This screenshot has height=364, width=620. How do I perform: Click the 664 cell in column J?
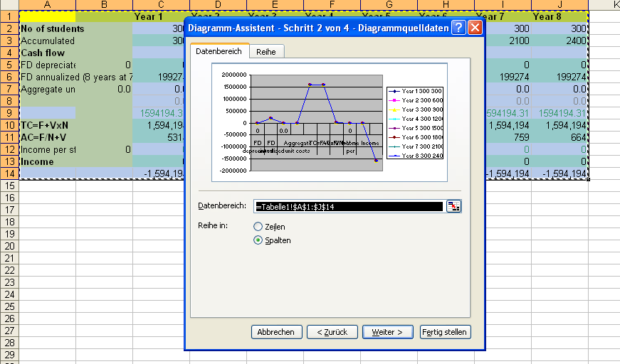point(559,137)
